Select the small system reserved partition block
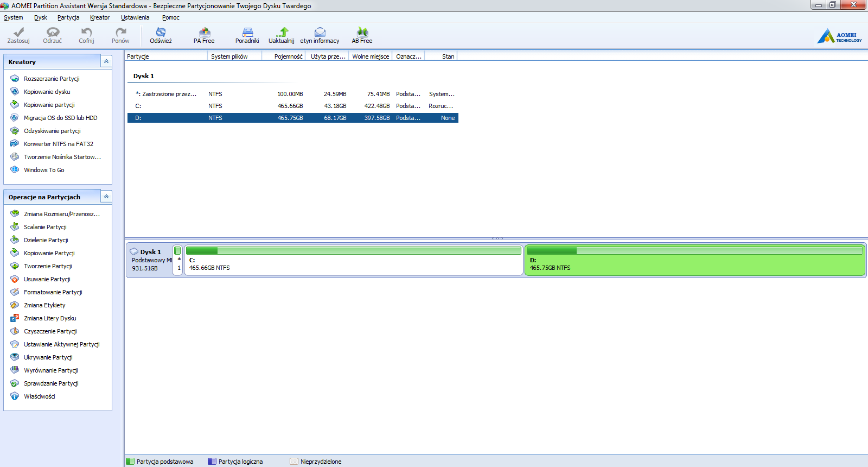Image resolution: width=868 pixels, height=467 pixels. (x=178, y=260)
